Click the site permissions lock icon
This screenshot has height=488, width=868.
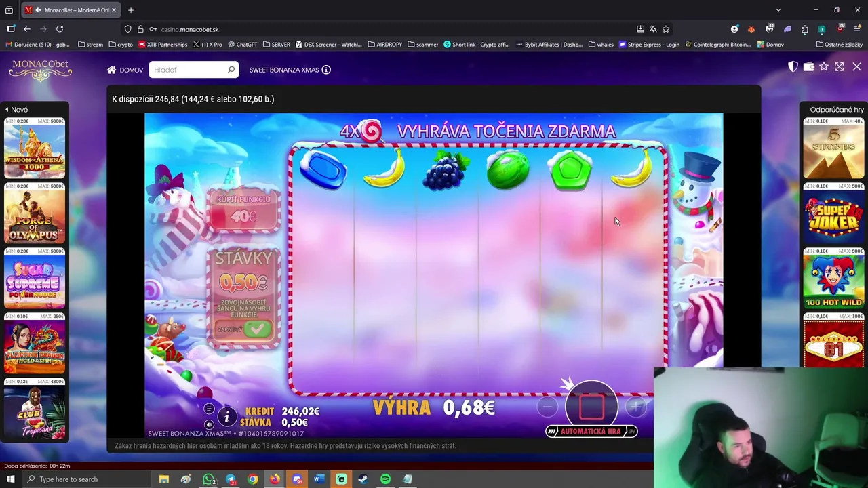140,29
